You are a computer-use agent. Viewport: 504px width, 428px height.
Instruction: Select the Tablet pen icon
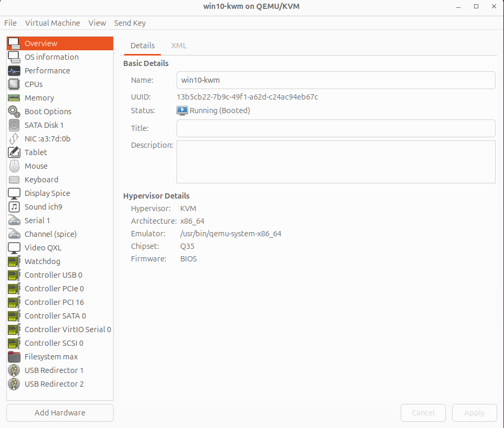pyautogui.click(x=14, y=152)
